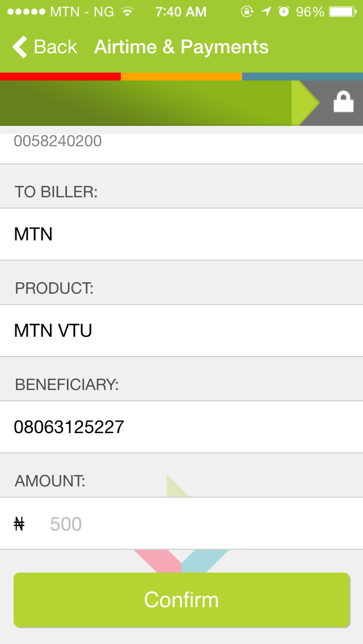Open the PRODUCT selector showing MTN VTU
Screen dimensions: 363x644
pyautogui.click(x=181, y=331)
